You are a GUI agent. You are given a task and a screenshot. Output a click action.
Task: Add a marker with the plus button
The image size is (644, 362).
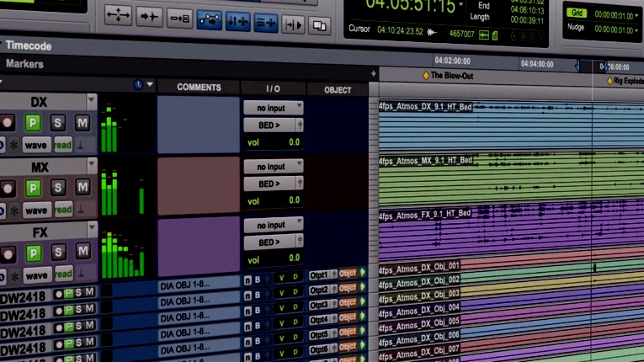tap(373, 74)
